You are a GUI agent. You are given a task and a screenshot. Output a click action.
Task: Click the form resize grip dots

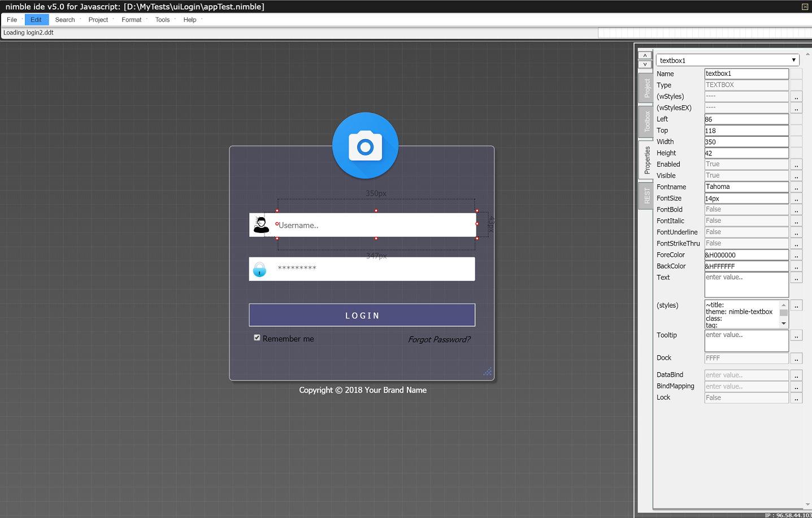point(487,372)
